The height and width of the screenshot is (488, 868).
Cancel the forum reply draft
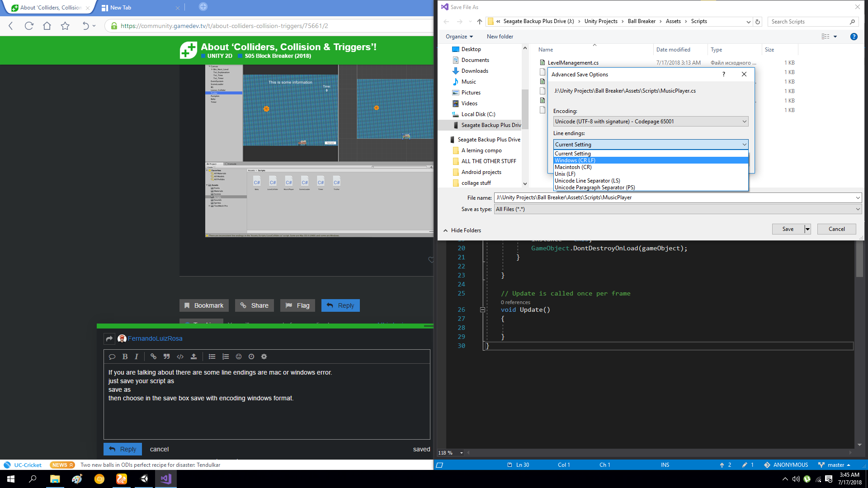(159, 449)
